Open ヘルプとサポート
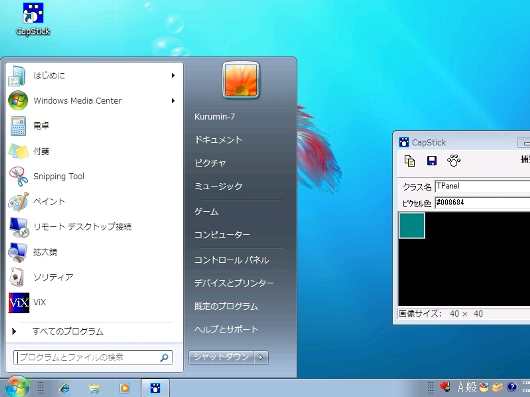530x397 pixels. (226, 329)
